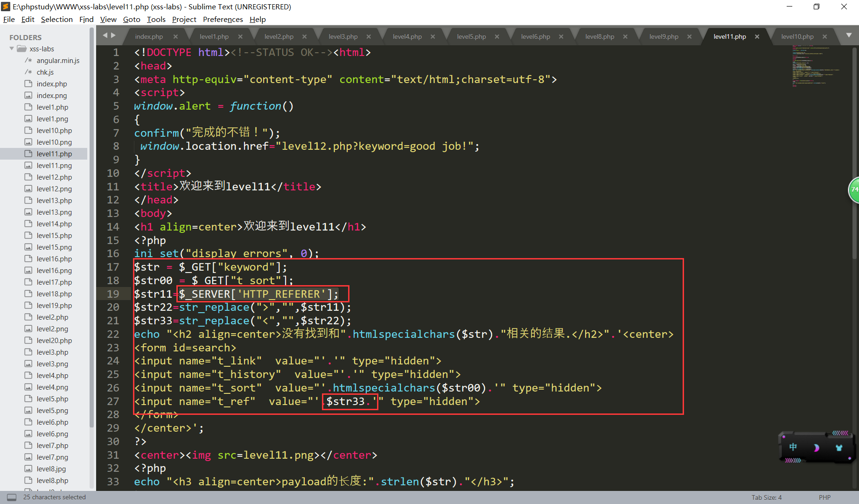
Task: Open the Project menu
Action: pyautogui.click(x=184, y=19)
